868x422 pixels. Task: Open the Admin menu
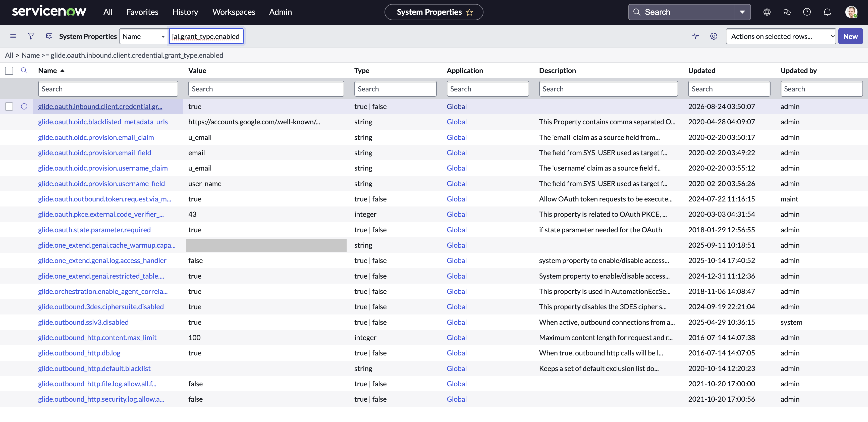click(x=280, y=12)
